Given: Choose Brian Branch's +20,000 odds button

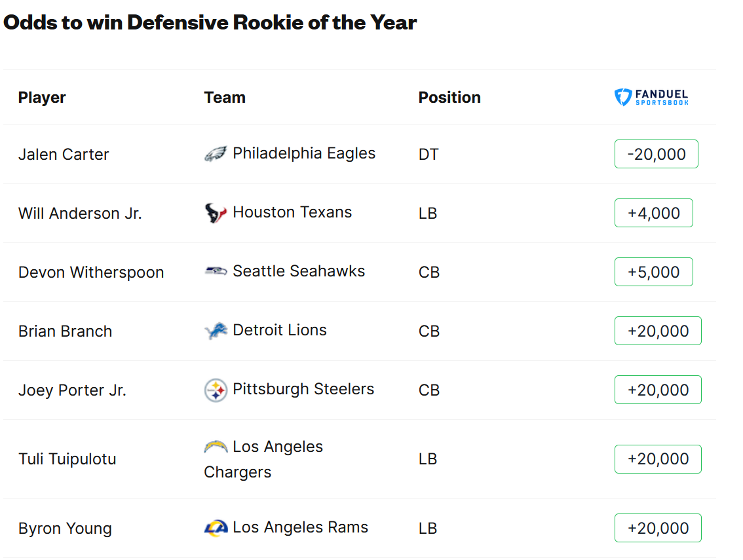Looking at the screenshot, I should (x=658, y=331).
